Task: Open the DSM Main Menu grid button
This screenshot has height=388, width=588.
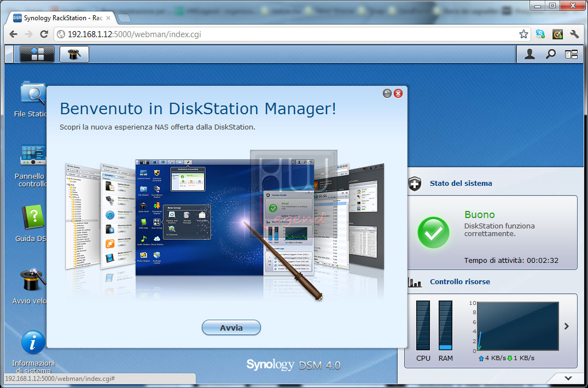Action: 37,54
